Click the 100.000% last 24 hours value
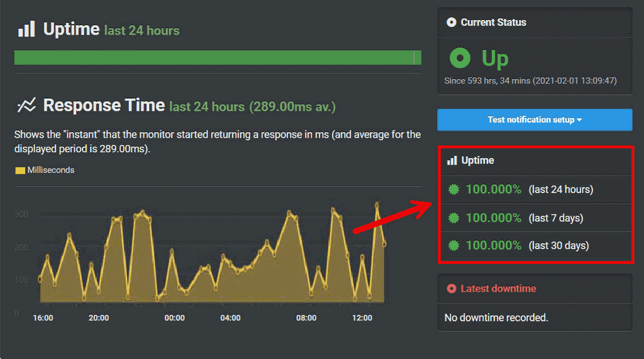 pyautogui.click(x=493, y=189)
